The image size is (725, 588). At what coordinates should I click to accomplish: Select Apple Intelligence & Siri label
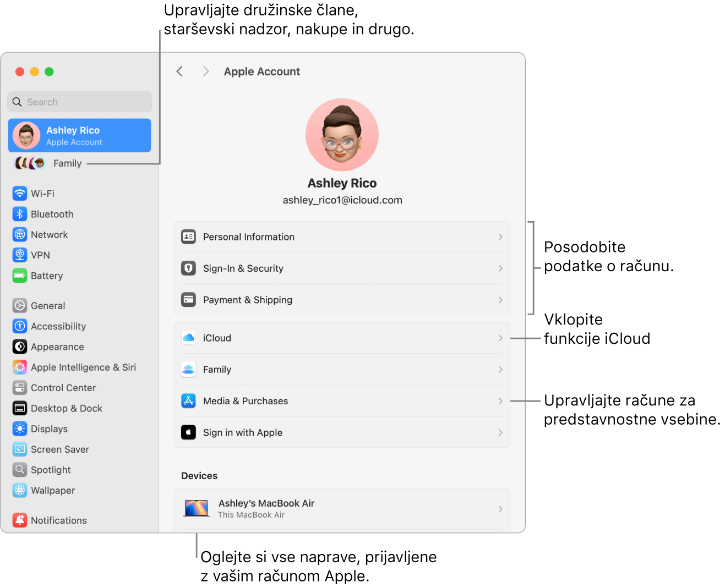tap(84, 367)
